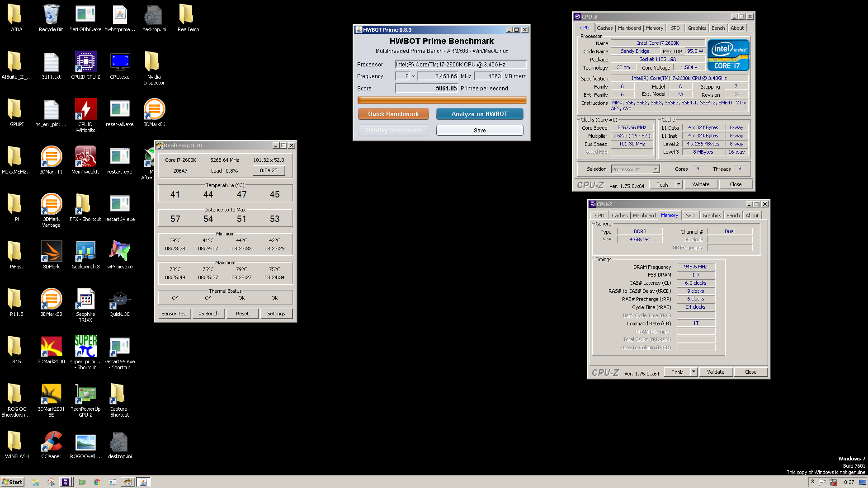The width and height of the screenshot is (868, 488).
Task: Click Close button in lower CPU-Z window
Action: click(x=750, y=372)
